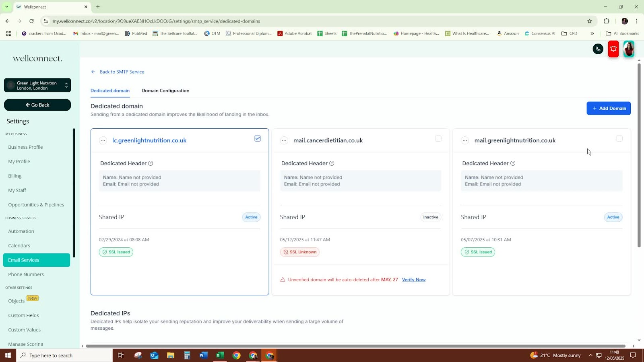
Task: Reload the page with the refresh icon
Action: (x=32, y=21)
